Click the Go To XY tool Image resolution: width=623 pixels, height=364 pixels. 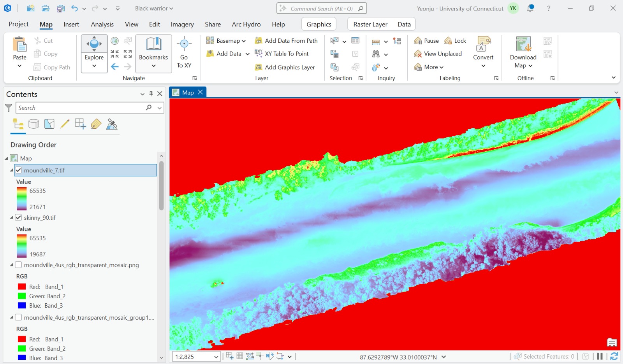tap(184, 53)
